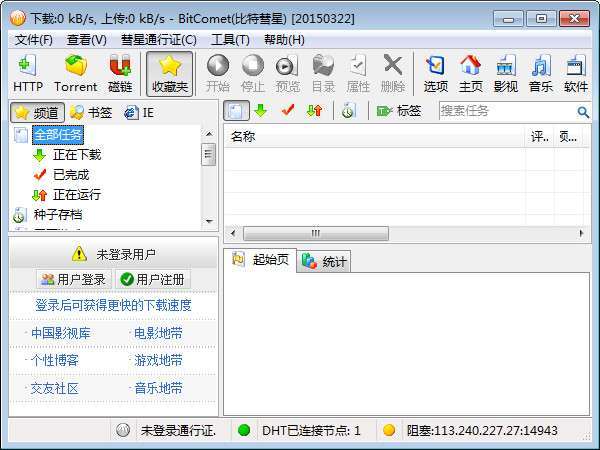Screen dimensions: 600x450
Task: Click the 用户注册 register button
Action: click(x=153, y=279)
